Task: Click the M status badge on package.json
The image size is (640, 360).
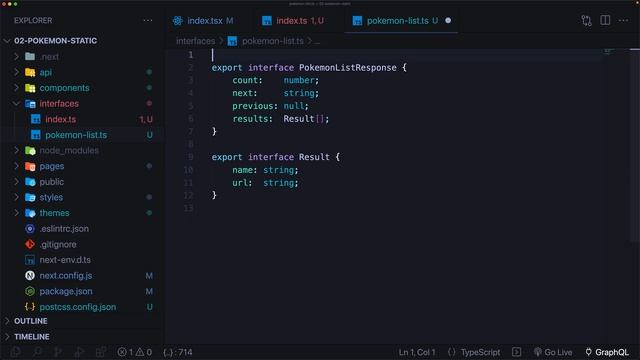Action: [149, 291]
